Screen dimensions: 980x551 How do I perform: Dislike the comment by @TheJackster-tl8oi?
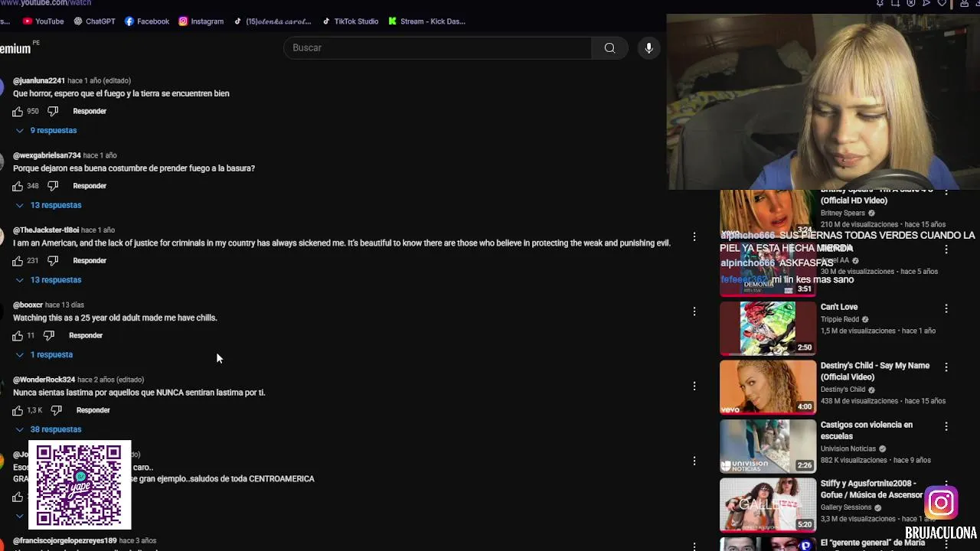coord(53,261)
